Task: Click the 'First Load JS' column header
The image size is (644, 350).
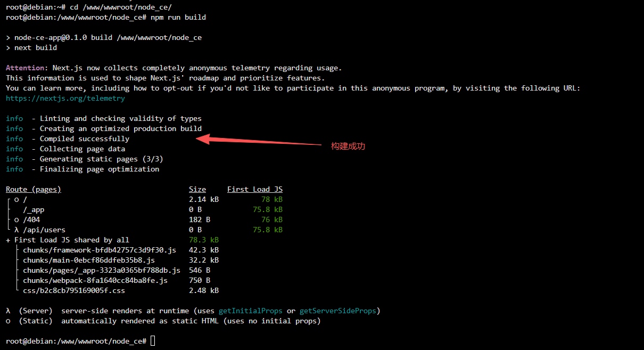Action: (254, 189)
